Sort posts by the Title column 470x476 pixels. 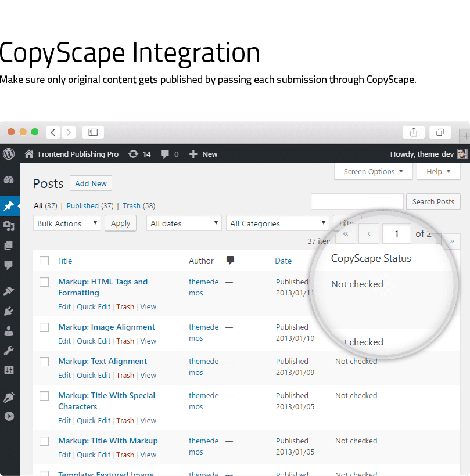click(64, 261)
